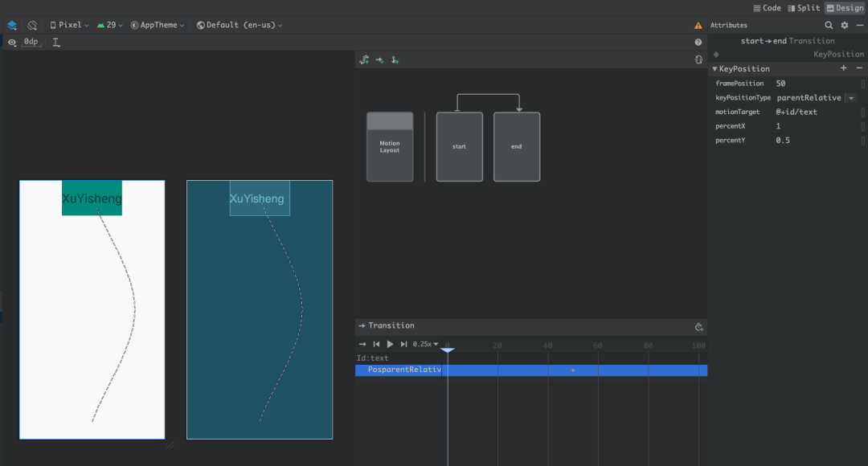Click the warning triangle icon
Image resolution: width=868 pixels, height=466 pixels.
698,25
